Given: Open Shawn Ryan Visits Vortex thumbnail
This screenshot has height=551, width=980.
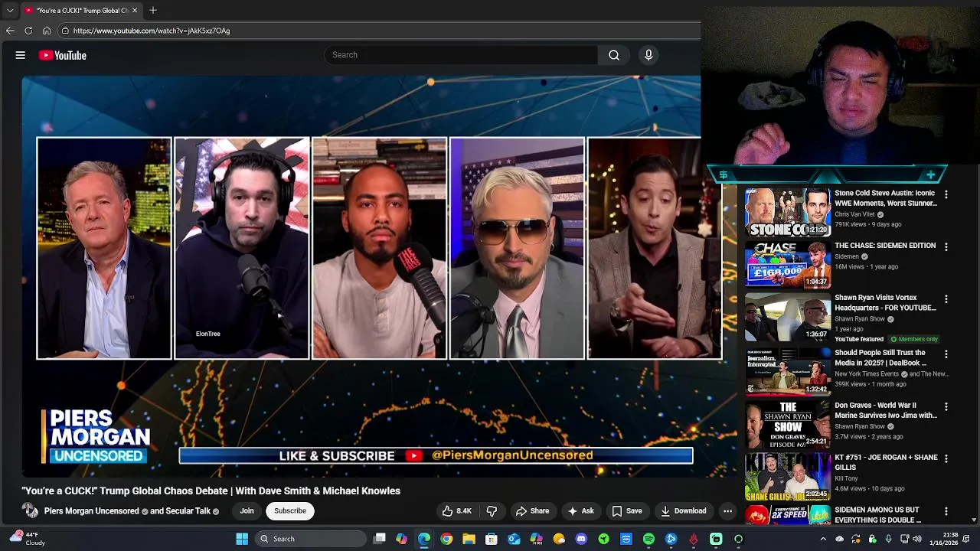Looking at the screenshot, I should pyautogui.click(x=787, y=316).
